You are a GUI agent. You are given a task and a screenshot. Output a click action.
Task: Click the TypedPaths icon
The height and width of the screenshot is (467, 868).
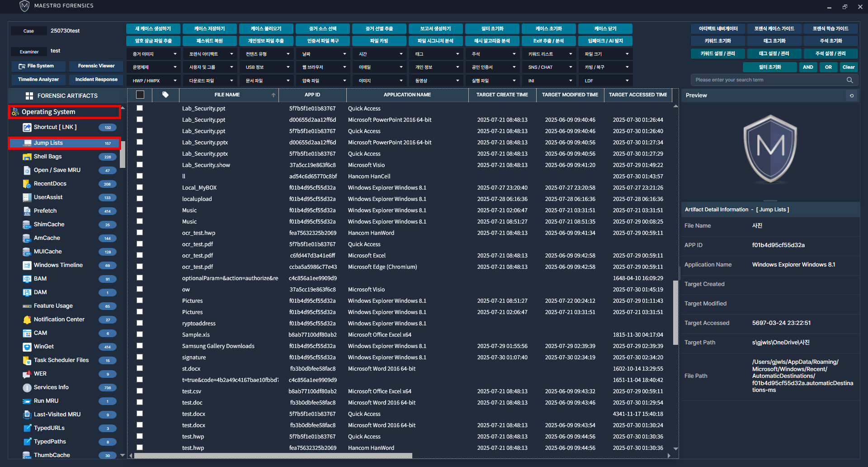tap(27, 442)
